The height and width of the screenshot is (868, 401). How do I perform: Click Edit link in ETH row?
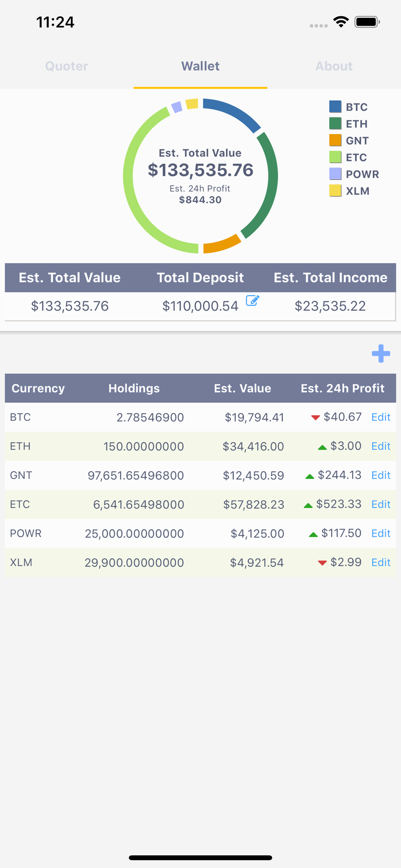coord(381,446)
